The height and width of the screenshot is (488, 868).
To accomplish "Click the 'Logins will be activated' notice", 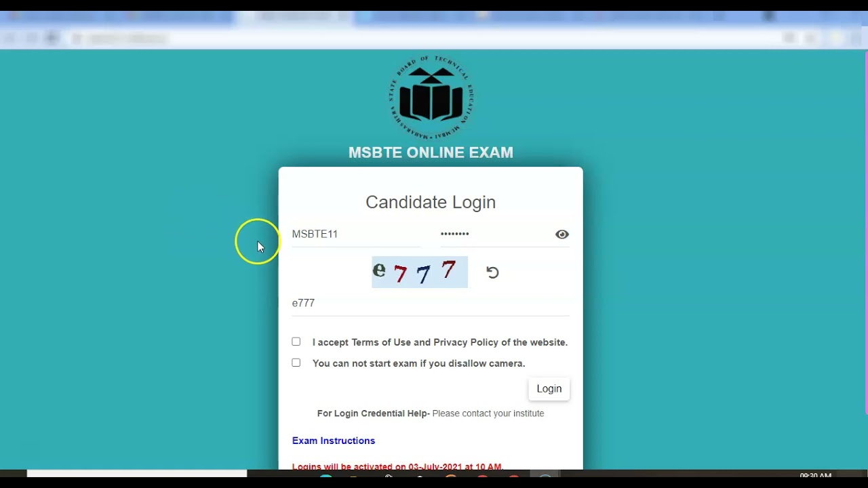I will (x=397, y=466).
